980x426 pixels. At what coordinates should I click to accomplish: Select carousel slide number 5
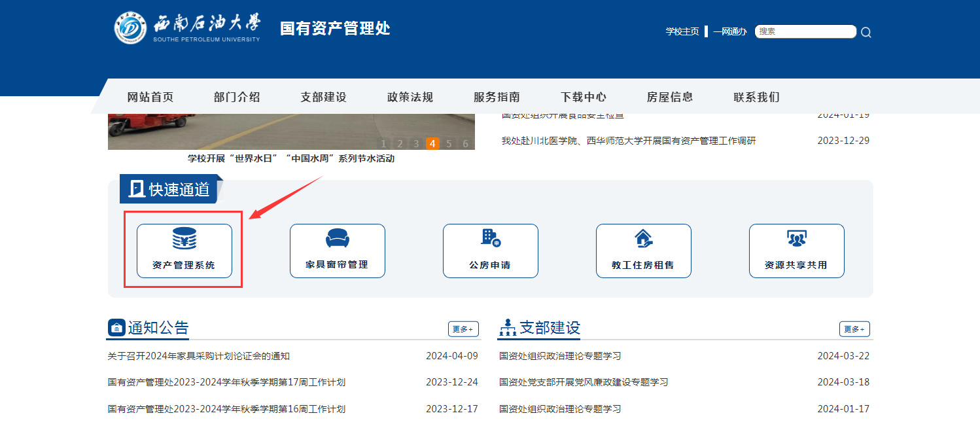(x=449, y=144)
